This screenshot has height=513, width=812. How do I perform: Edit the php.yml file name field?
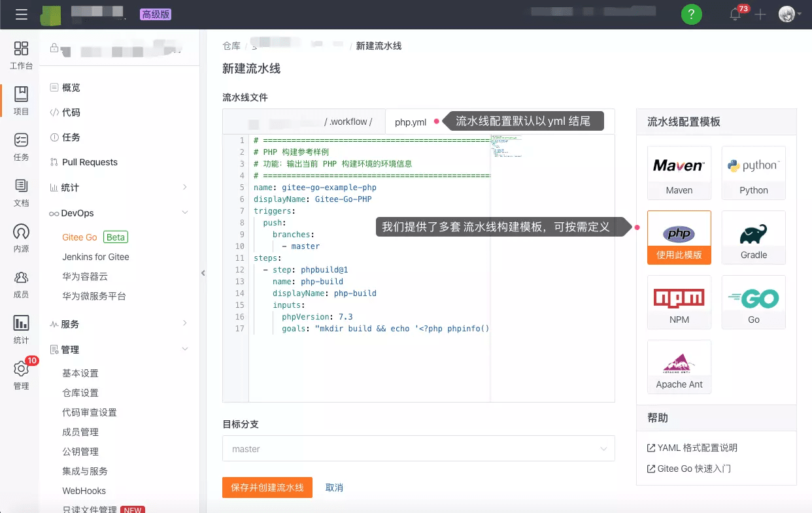tap(411, 122)
